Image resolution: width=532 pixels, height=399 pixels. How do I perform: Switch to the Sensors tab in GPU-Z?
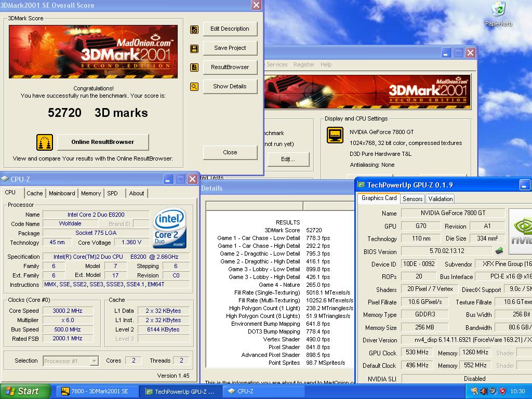click(x=412, y=199)
